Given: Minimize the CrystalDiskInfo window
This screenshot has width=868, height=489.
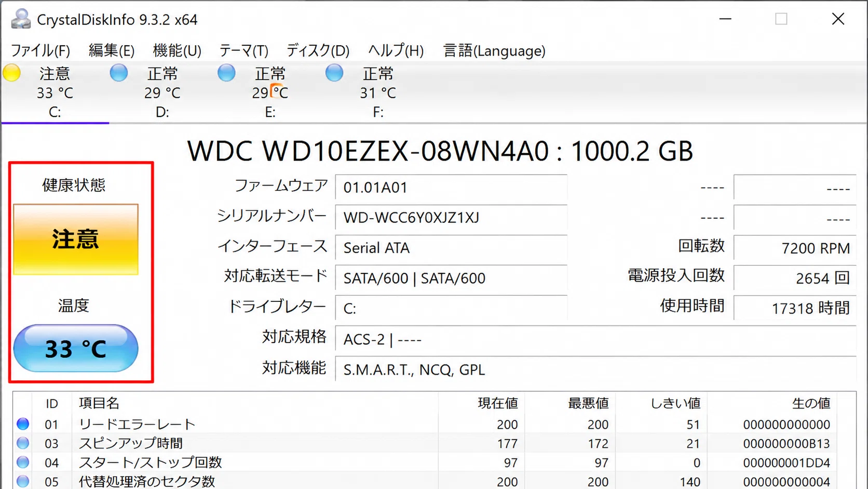Looking at the screenshot, I should click(x=725, y=19).
